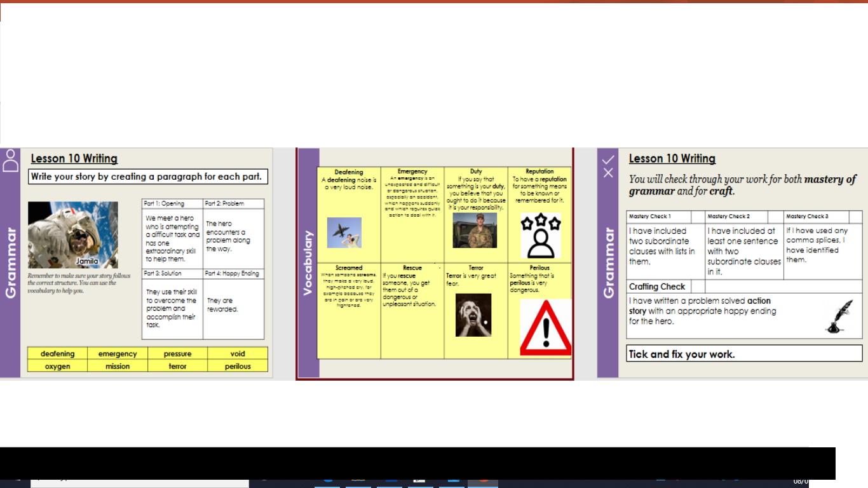
Task: Select the 'perilous' yellow word cell
Action: (238, 366)
